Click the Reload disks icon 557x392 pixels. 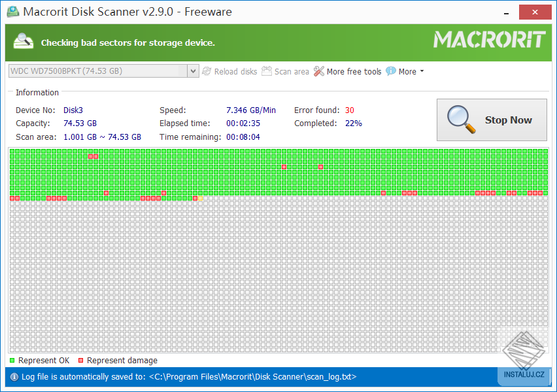click(207, 71)
